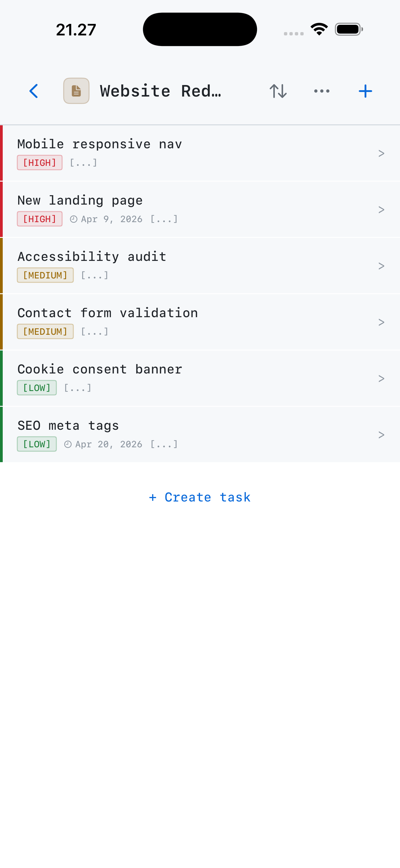
Task: Click the clock icon beside Apr 9, 2026
Action: [x=74, y=219]
